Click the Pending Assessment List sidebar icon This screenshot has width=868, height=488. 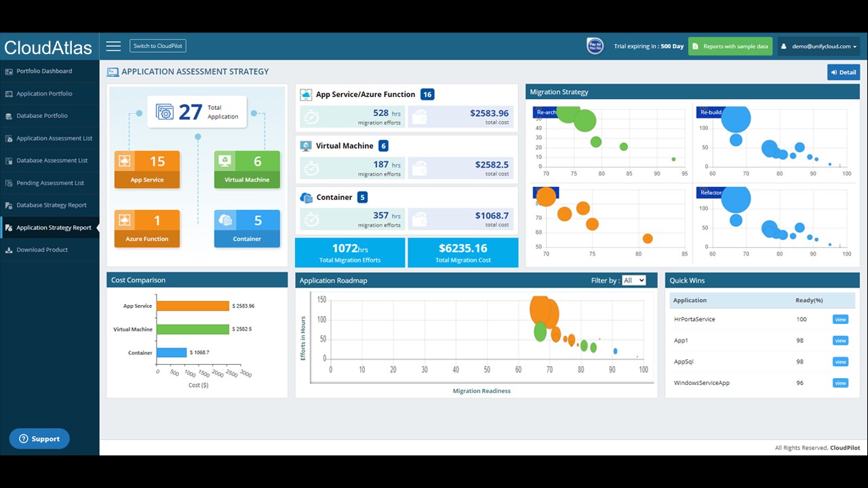(9, 183)
